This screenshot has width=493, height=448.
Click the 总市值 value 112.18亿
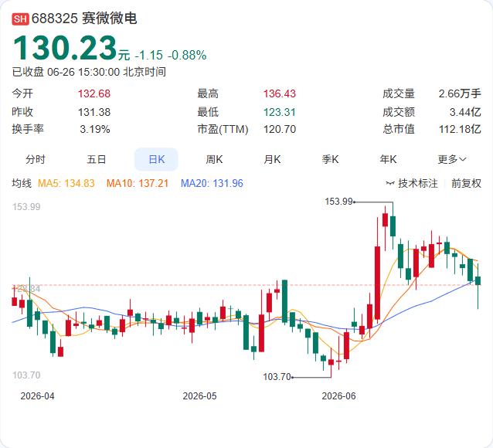(x=460, y=129)
